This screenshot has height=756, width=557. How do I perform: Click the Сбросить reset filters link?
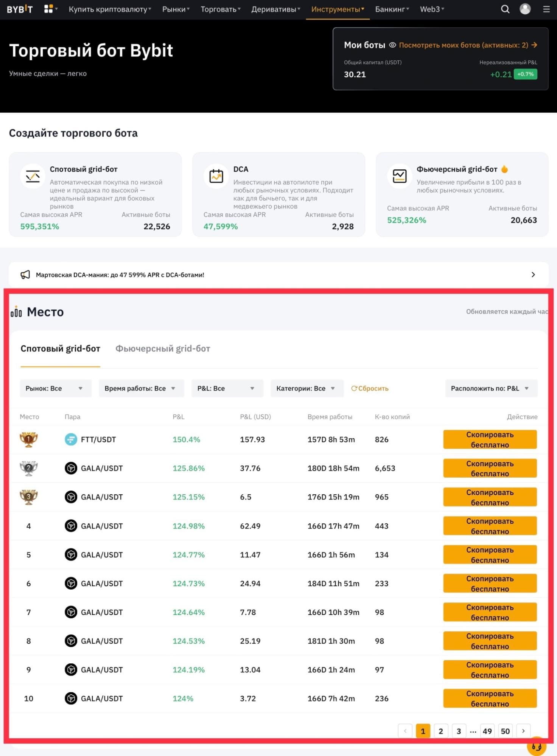click(370, 388)
